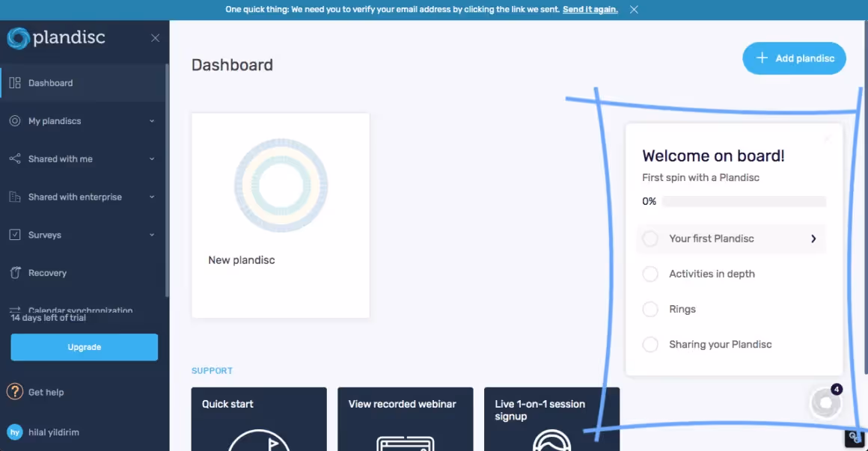
Task: Expand the Shared with enterprise chevron
Action: click(x=152, y=197)
